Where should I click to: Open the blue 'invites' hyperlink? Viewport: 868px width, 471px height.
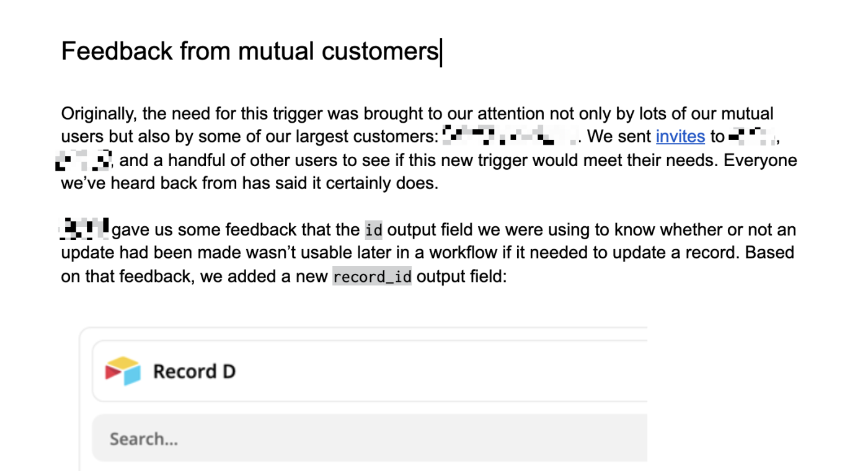[680, 136]
